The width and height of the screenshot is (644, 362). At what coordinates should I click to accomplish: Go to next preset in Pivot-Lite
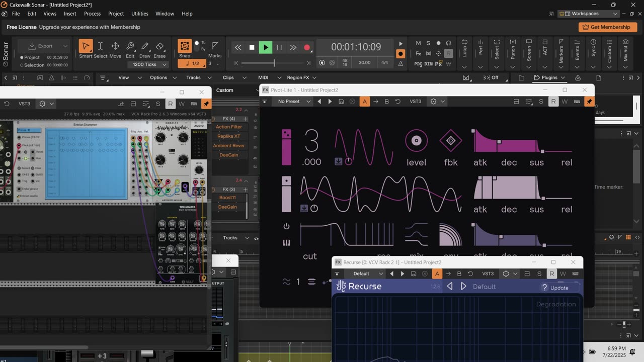click(x=330, y=102)
